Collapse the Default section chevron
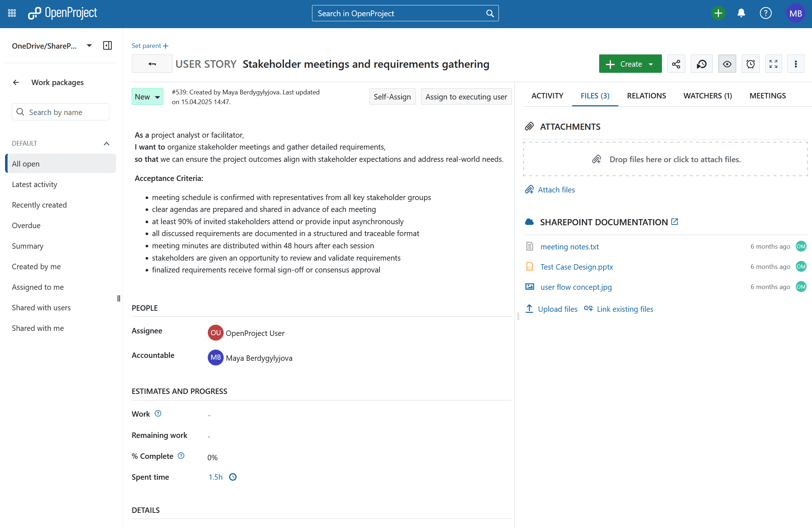 (x=106, y=143)
